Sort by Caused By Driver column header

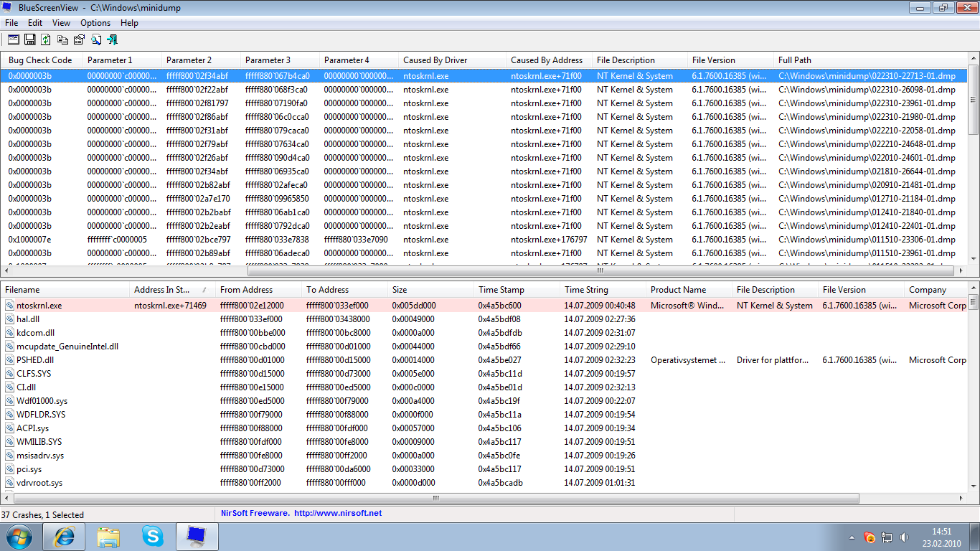coord(452,60)
